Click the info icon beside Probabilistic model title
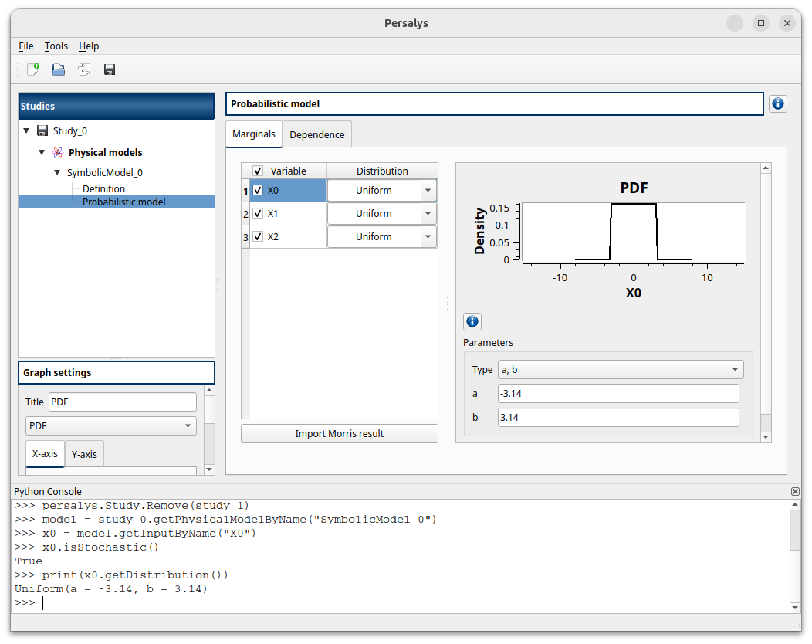 [x=777, y=103]
